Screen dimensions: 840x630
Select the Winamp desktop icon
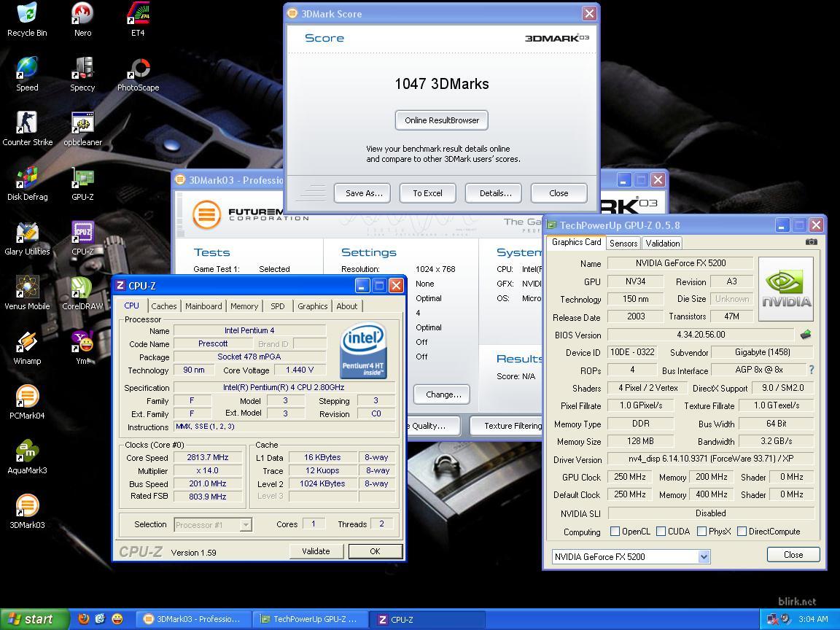coord(27,348)
